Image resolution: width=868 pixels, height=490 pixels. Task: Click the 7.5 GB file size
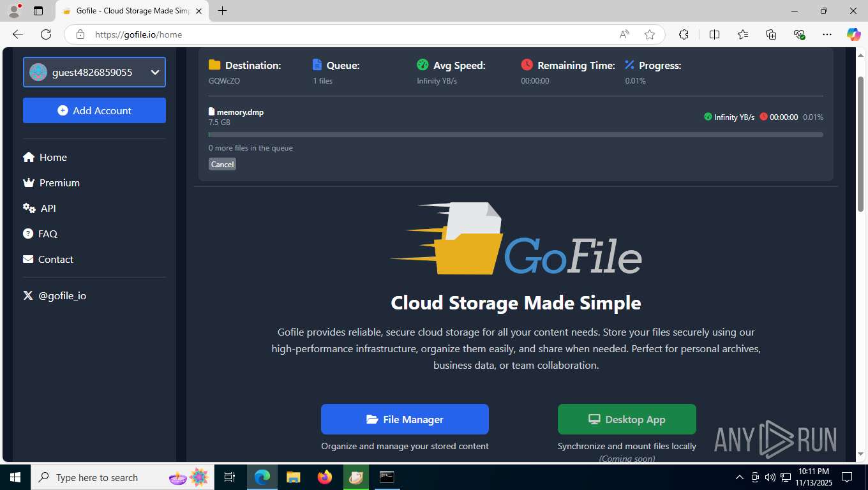(x=220, y=122)
